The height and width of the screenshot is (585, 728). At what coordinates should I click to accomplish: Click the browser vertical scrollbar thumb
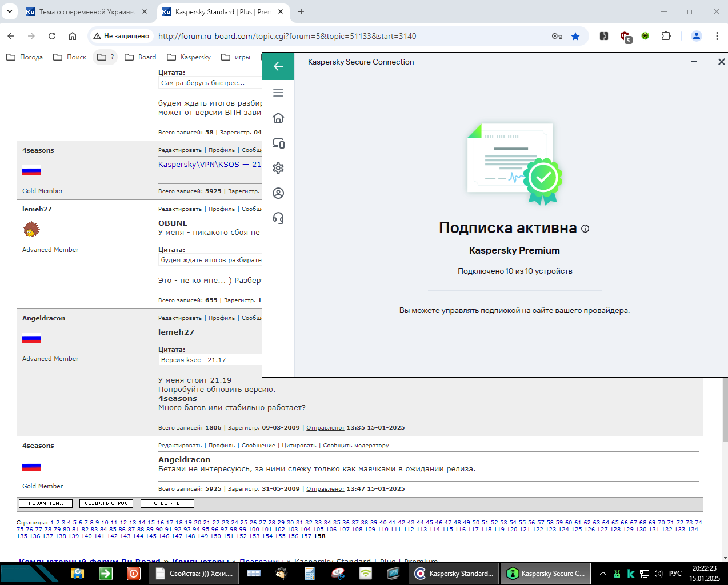point(725,408)
